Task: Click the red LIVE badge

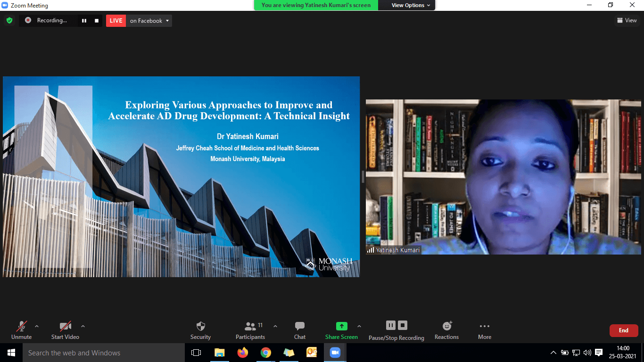Action: pos(116,21)
